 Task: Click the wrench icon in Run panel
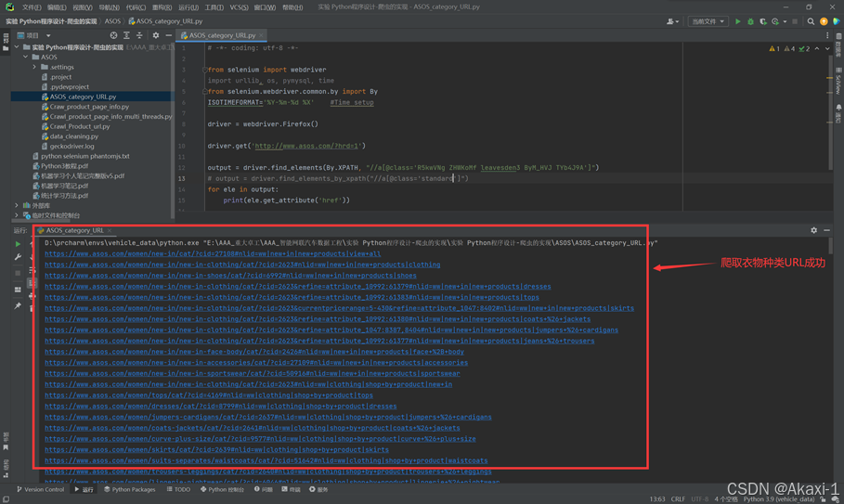pyautogui.click(x=18, y=257)
